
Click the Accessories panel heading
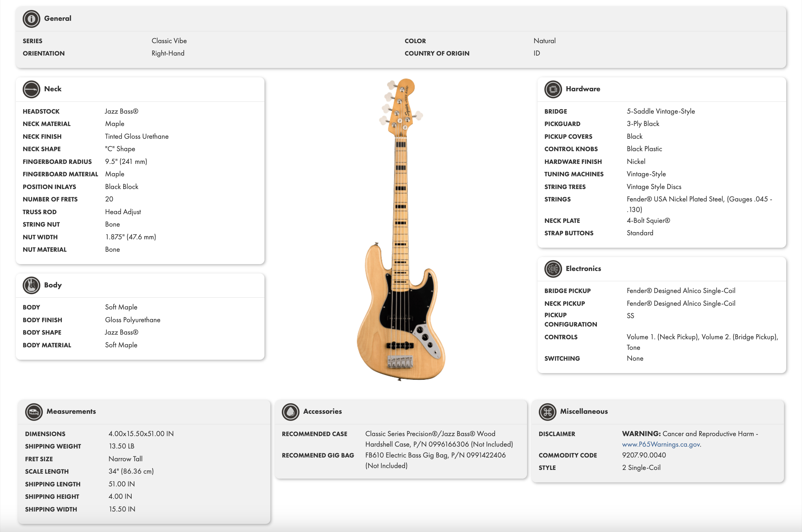pos(322,411)
